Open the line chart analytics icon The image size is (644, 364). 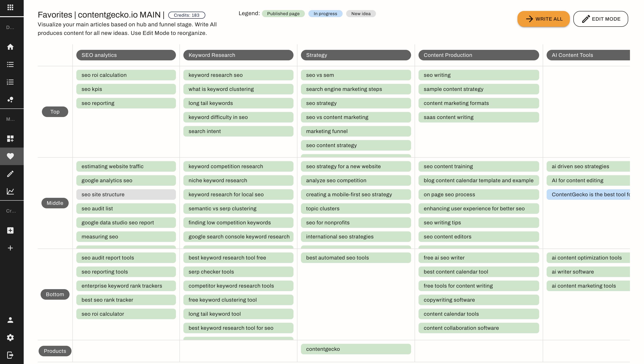[x=10, y=191]
